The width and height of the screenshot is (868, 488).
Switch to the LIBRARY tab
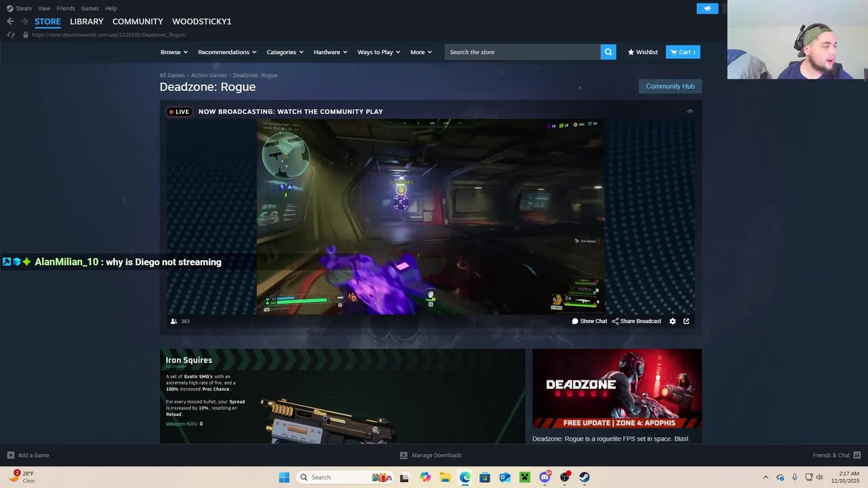[x=87, y=22]
